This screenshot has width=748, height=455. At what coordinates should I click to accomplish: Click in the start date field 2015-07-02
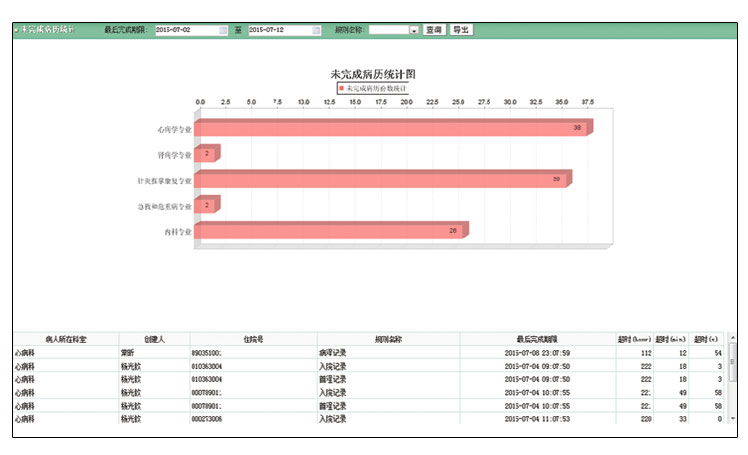(x=185, y=30)
